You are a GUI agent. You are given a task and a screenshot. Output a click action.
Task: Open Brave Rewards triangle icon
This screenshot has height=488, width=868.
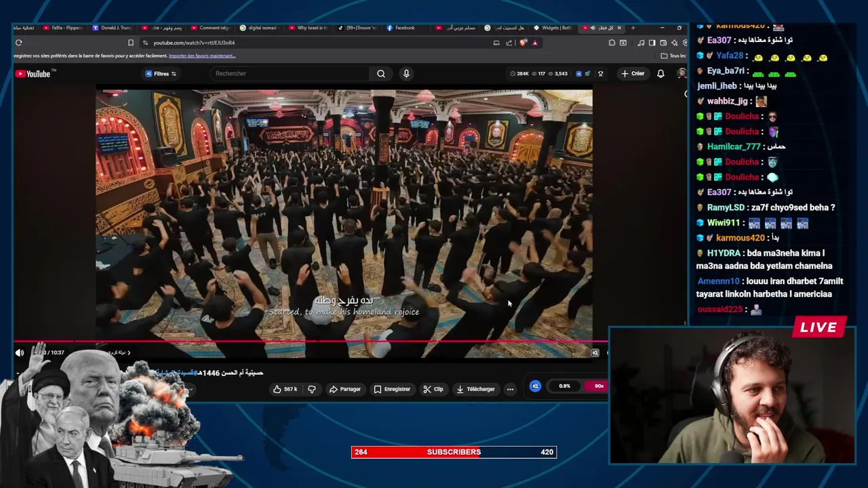[x=535, y=43]
